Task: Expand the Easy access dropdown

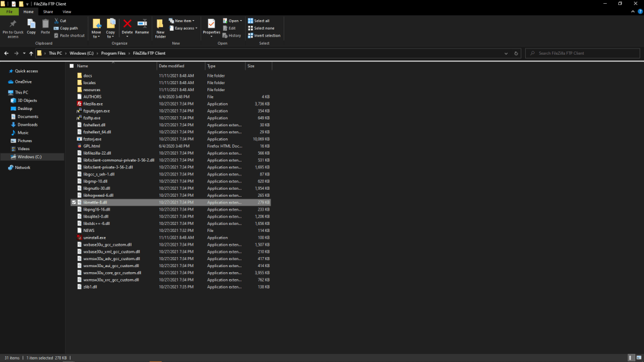Action: tap(186, 28)
